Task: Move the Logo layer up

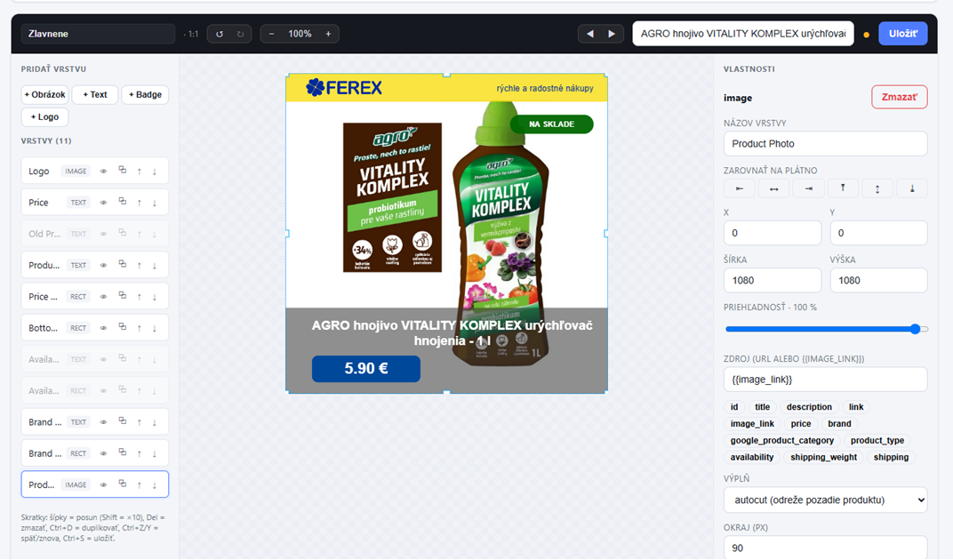Action: 140,172
